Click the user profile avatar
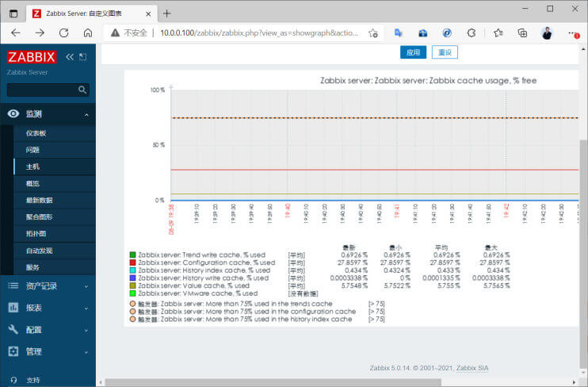The height and width of the screenshot is (387, 588). (x=547, y=33)
